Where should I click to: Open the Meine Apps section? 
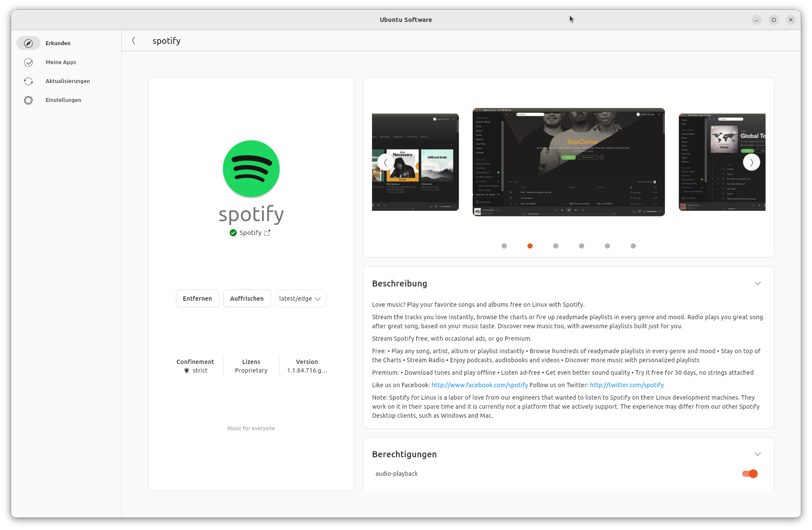[66, 62]
